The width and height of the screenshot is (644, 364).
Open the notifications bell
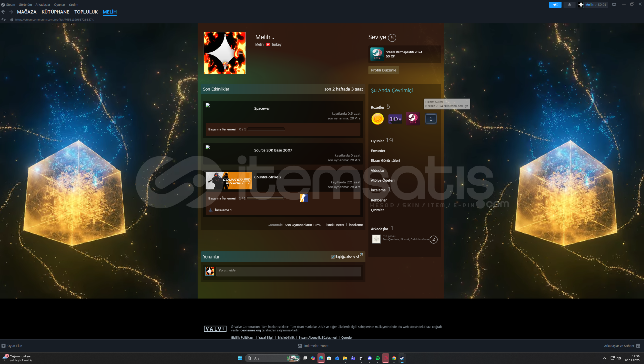(569, 5)
